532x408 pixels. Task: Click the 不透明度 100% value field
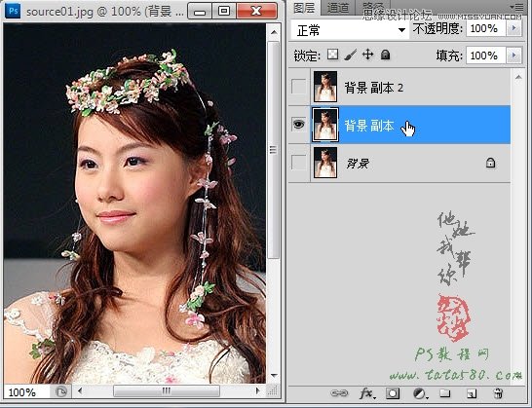486,28
